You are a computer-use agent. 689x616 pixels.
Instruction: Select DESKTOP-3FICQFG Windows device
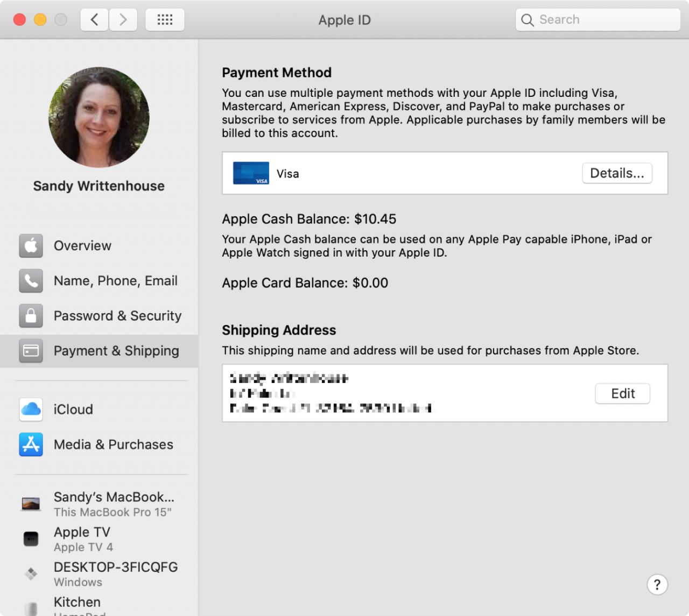point(99,574)
